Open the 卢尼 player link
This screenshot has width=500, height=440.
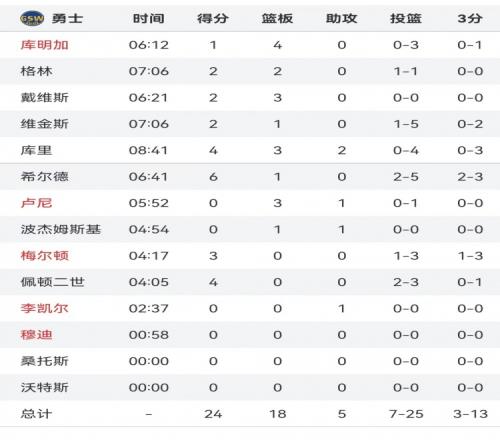point(36,203)
